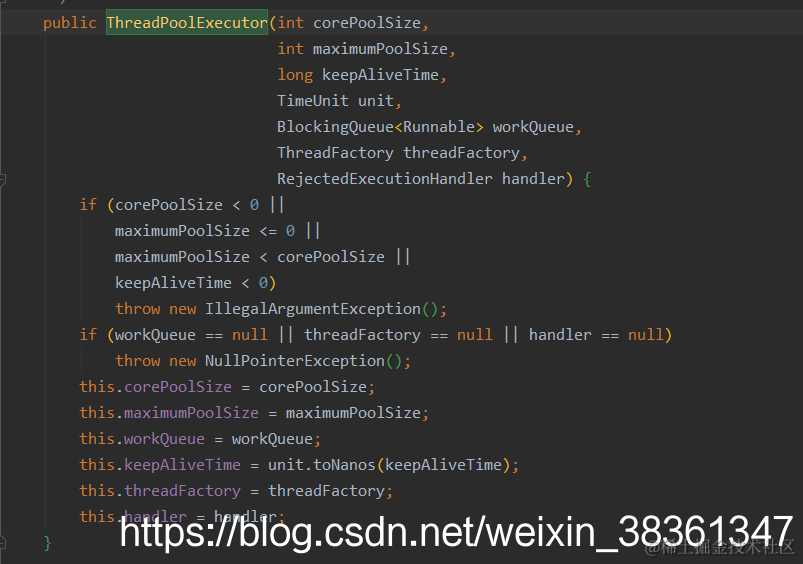Click the 'long' keyword

pyautogui.click(x=295, y=75)
